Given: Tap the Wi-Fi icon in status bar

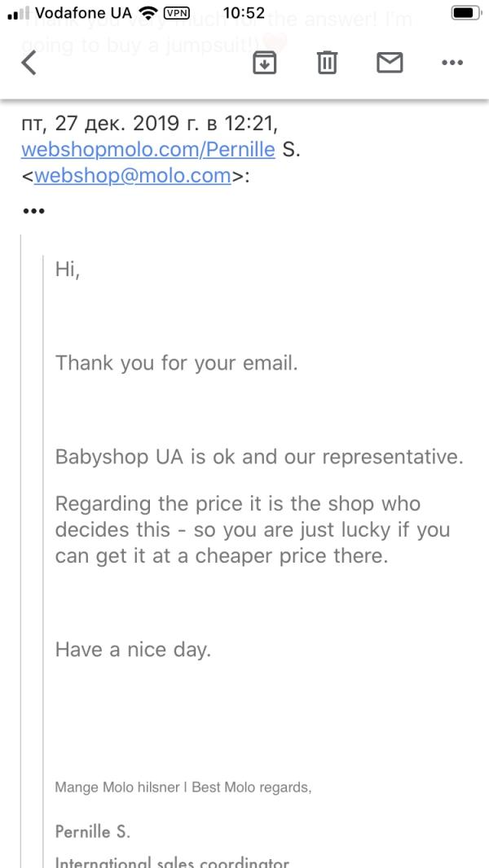Looking at the screenshot, I should point(148,13).
